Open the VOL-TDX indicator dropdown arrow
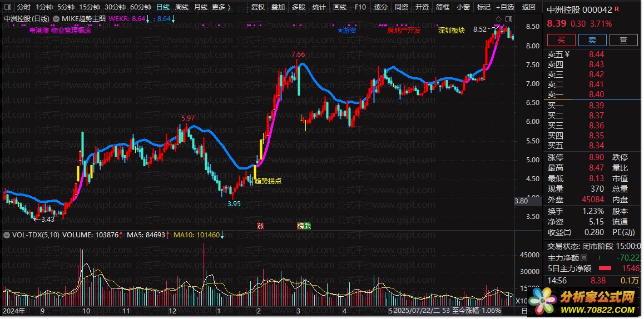 coord(6,235)
